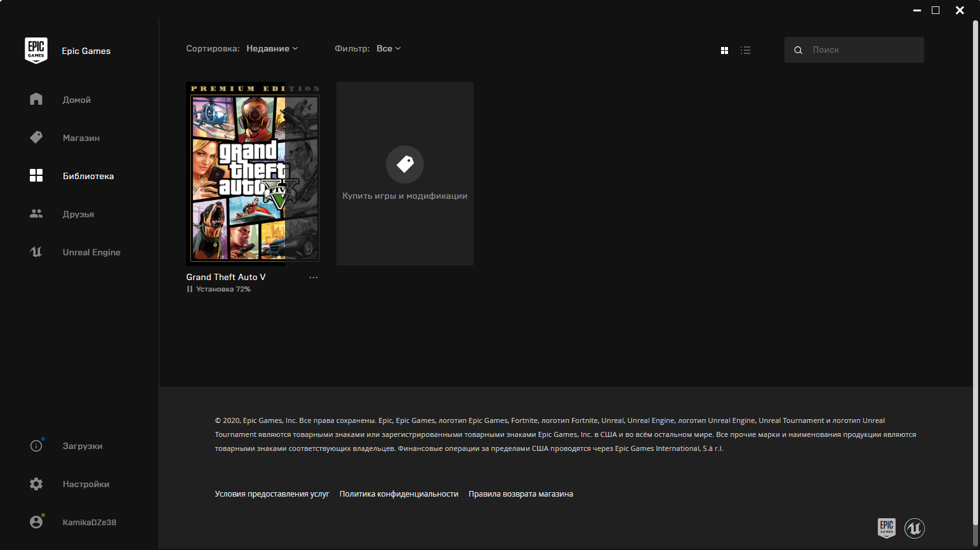Open Unreal Engine section label
This screenshot has height=550, width=980.
[x=91, y=252]
